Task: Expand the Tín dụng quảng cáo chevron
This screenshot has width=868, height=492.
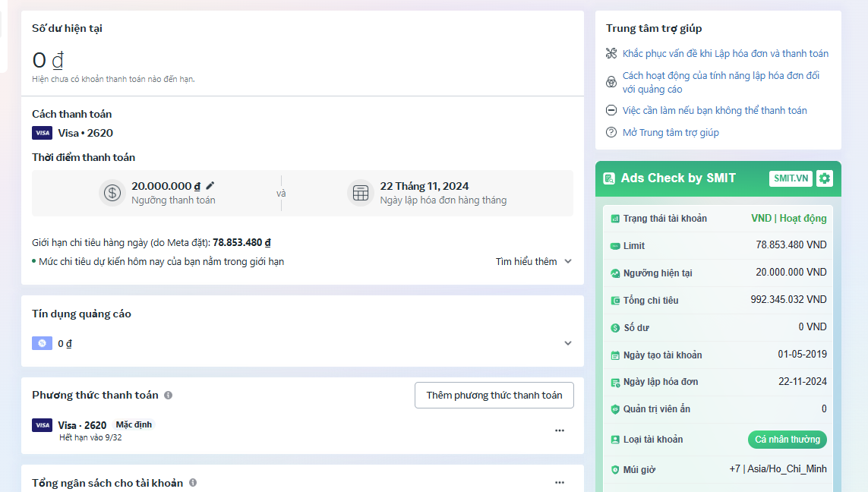Action: [x=567, y=343]
